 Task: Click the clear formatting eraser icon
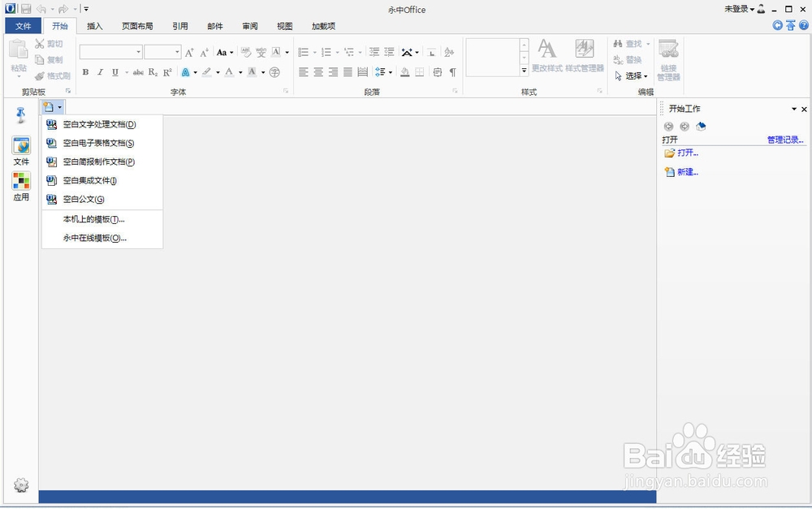pos(245,52)
